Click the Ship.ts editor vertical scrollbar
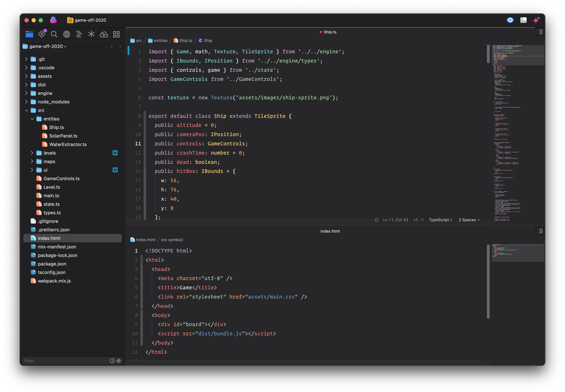 coord(488,54)
